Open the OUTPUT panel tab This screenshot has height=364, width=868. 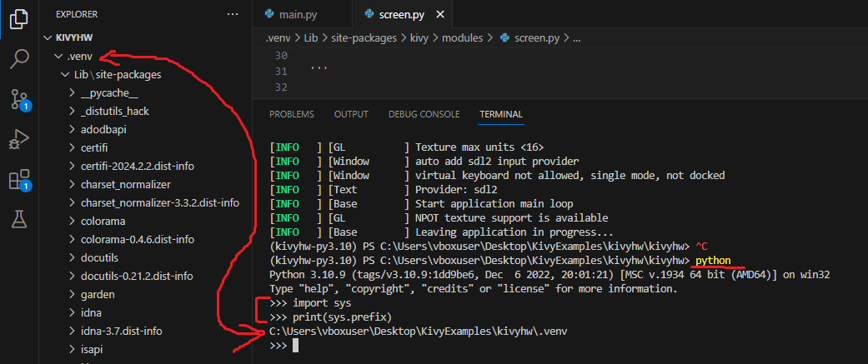(x=351, y=114)
